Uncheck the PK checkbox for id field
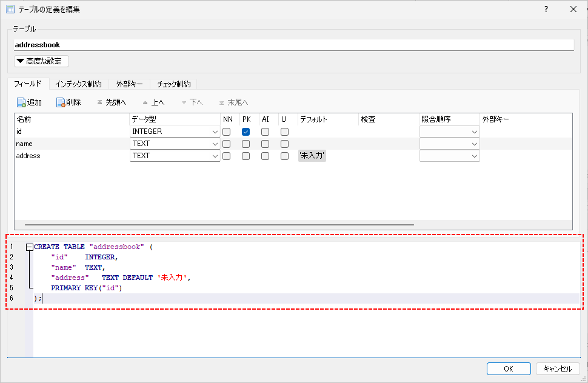588x383 pixels. click(x=246, y=132)
